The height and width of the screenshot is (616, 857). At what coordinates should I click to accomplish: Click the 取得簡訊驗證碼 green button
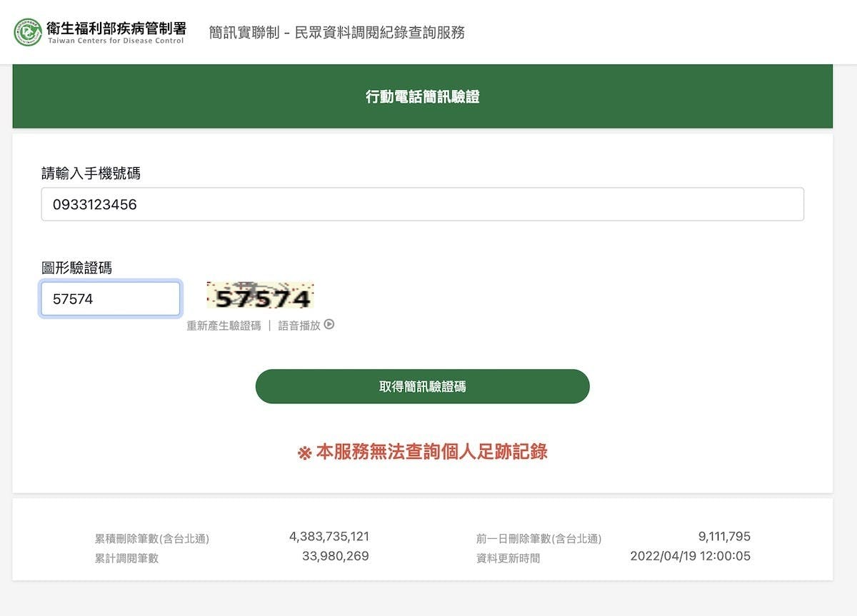tap(423, 386)
